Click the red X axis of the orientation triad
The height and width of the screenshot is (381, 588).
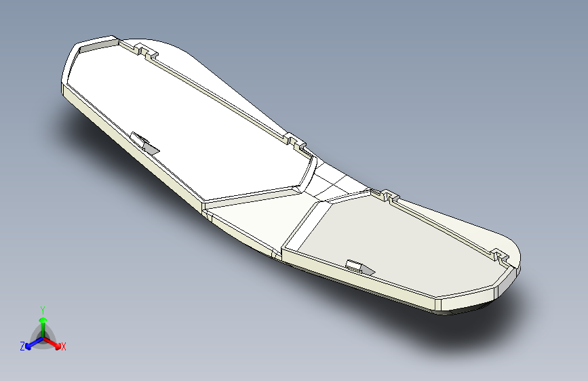52,343
